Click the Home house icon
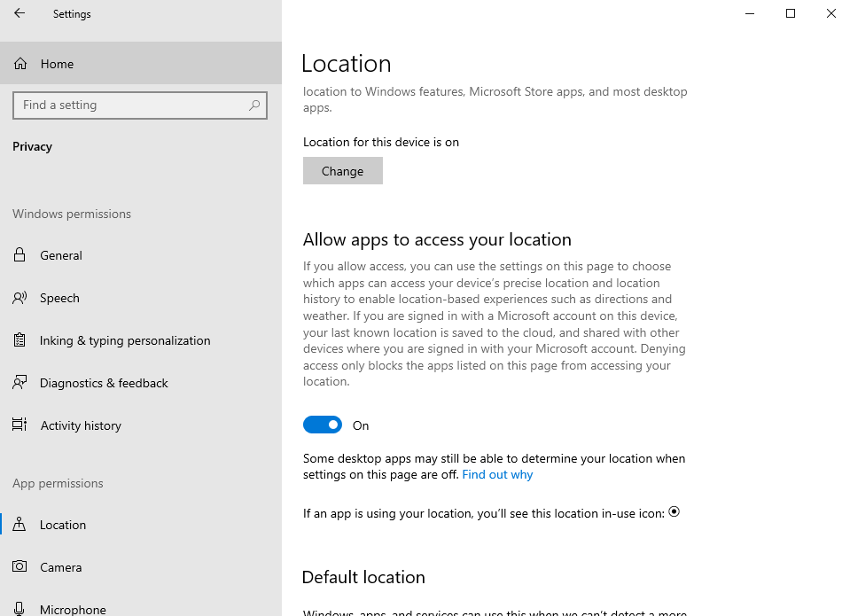 coord(20,63)
